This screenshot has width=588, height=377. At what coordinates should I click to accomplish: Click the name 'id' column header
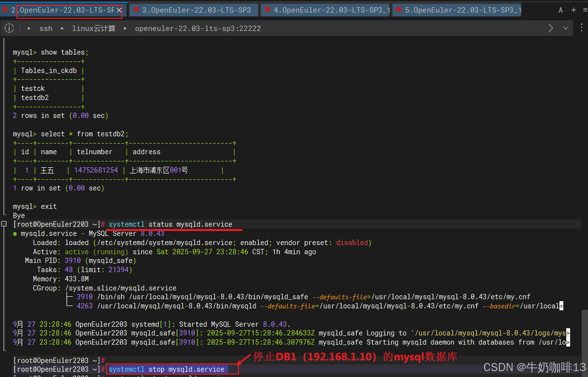pos(25,152)
